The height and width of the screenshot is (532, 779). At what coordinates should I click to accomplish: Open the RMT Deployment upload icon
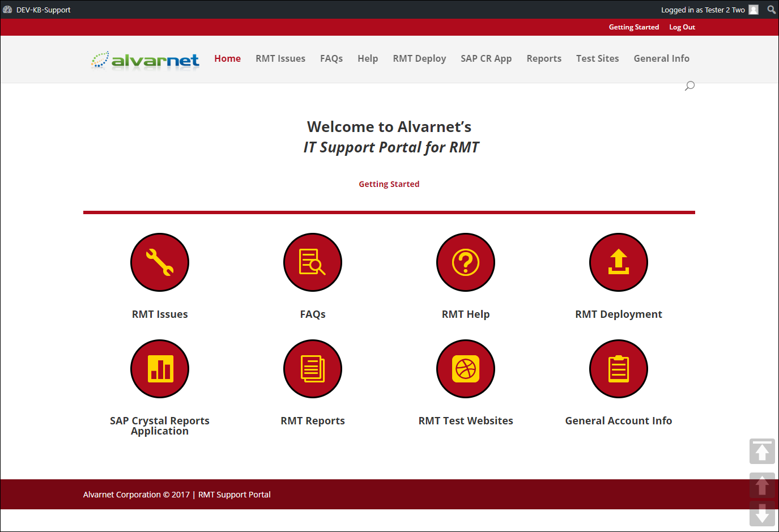619,262
